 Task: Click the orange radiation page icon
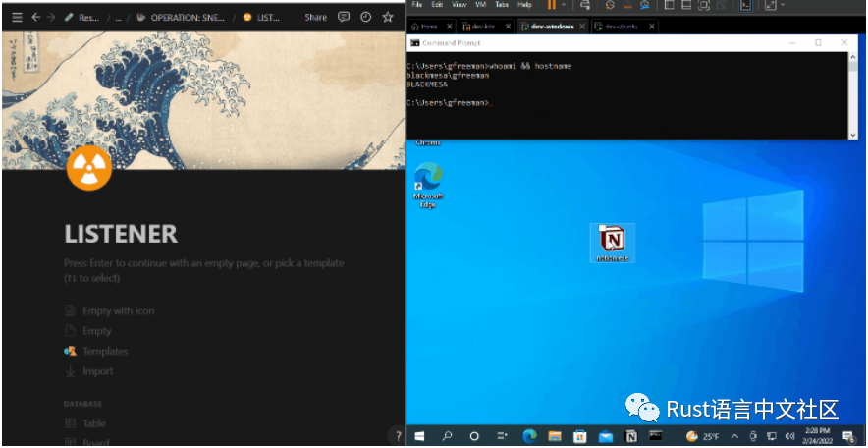tap(89, 168)
